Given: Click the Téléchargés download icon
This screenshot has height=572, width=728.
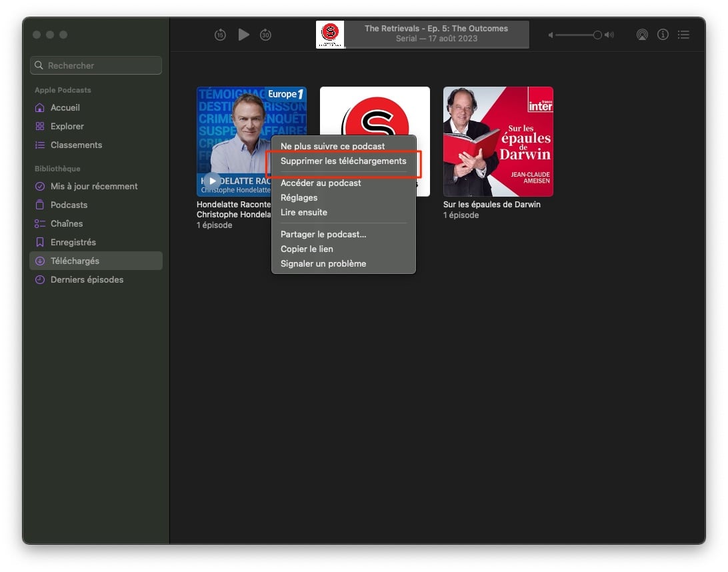Looking at the screenshot, I should tap(40, 261).
